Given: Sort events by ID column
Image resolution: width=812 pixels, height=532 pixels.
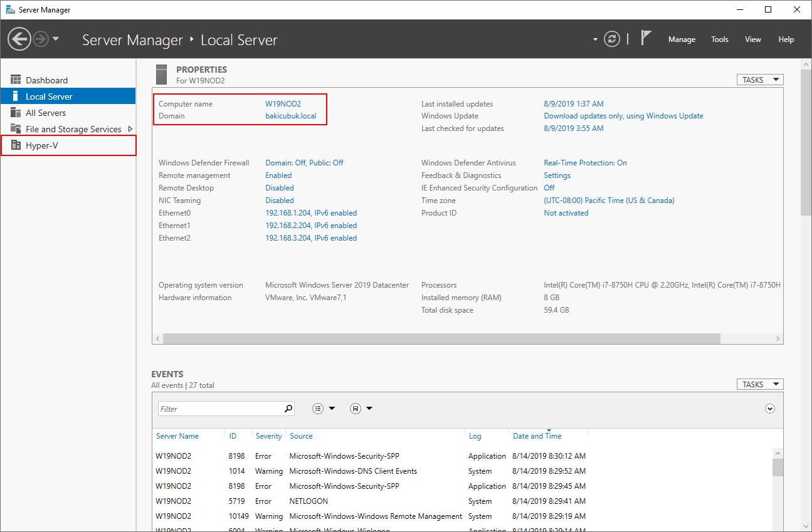Looking at the screenshot, I should (x=233, y=436).
